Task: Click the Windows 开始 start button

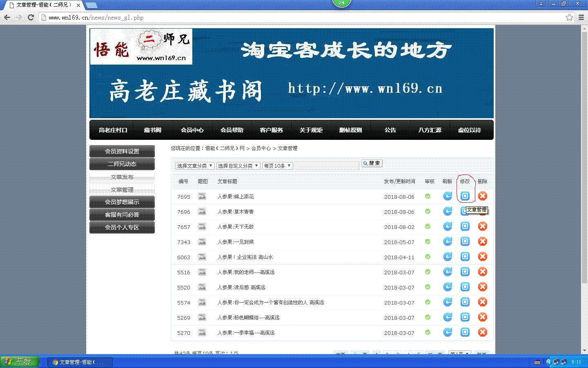Action: [19, 361]
